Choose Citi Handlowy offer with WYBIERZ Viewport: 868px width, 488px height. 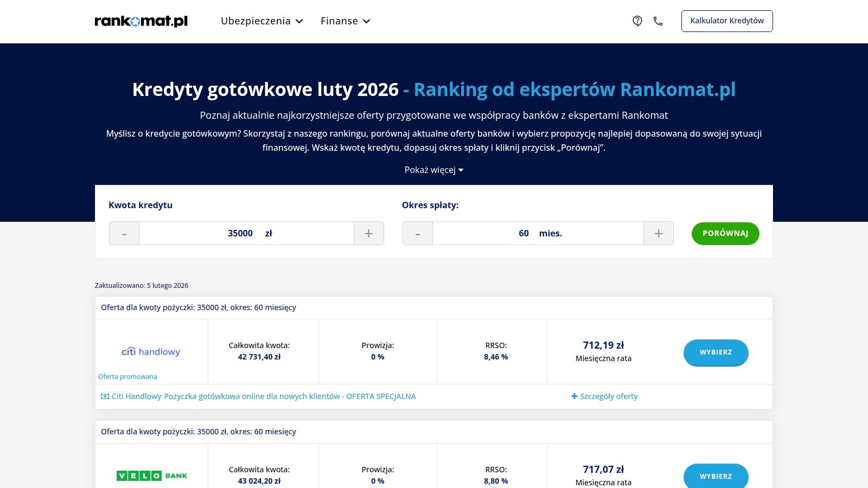click(716, 352)
